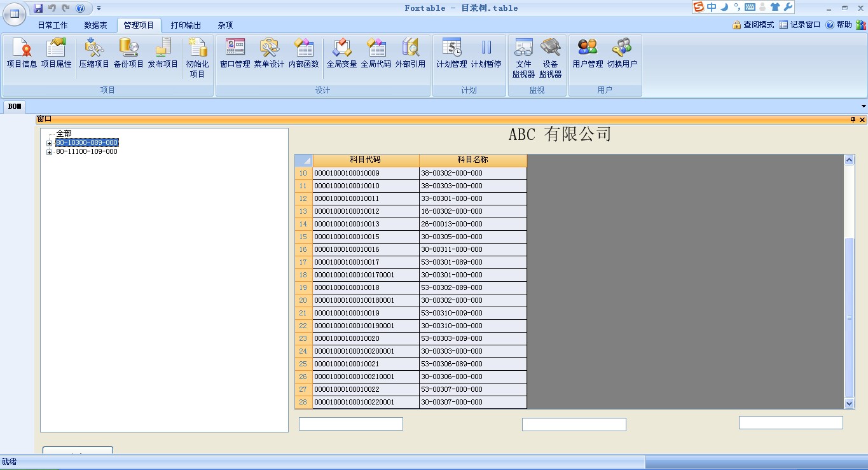Open the IME skin shirt icon

click(x=775, y=7)
